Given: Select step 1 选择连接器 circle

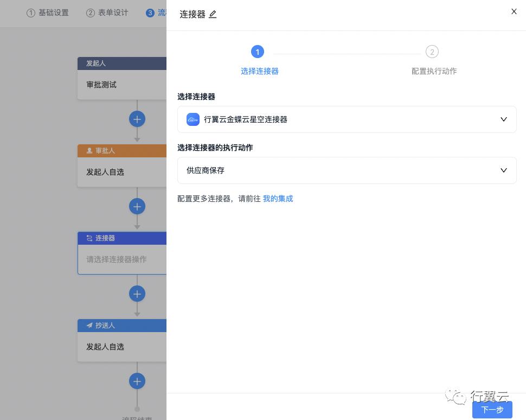Looking at the screenshot, I should tap(258, 52).
